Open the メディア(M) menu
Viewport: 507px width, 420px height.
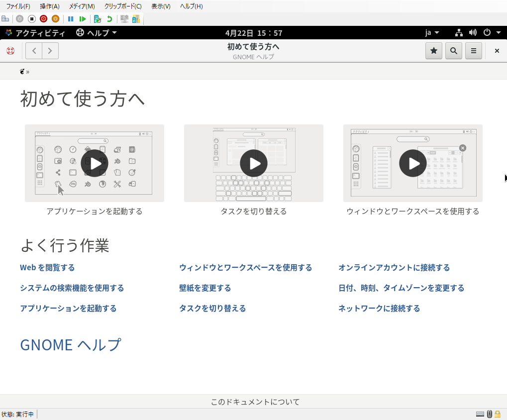(82, 6)
